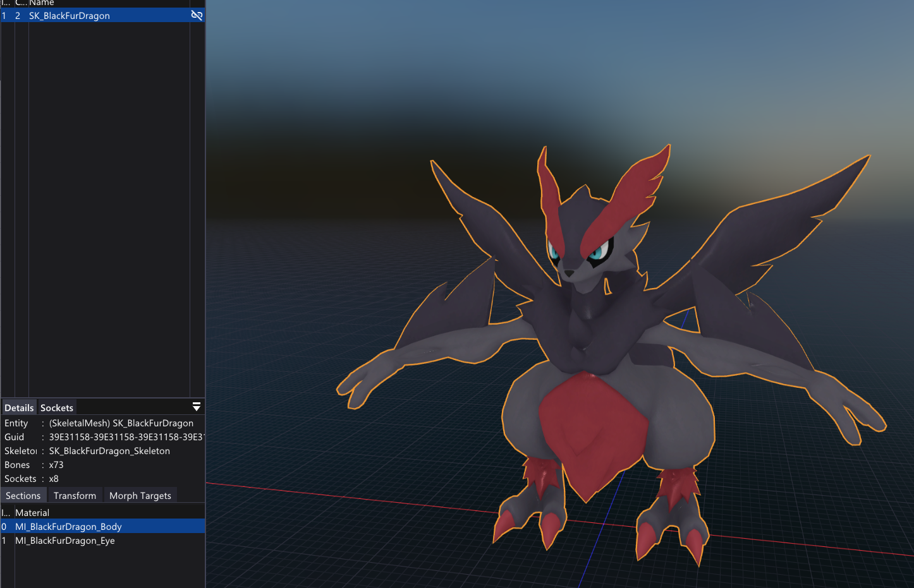Select the MI_BlackFurDragon_Body material row
Screen dimensions: 914x588
coord(102,526)
